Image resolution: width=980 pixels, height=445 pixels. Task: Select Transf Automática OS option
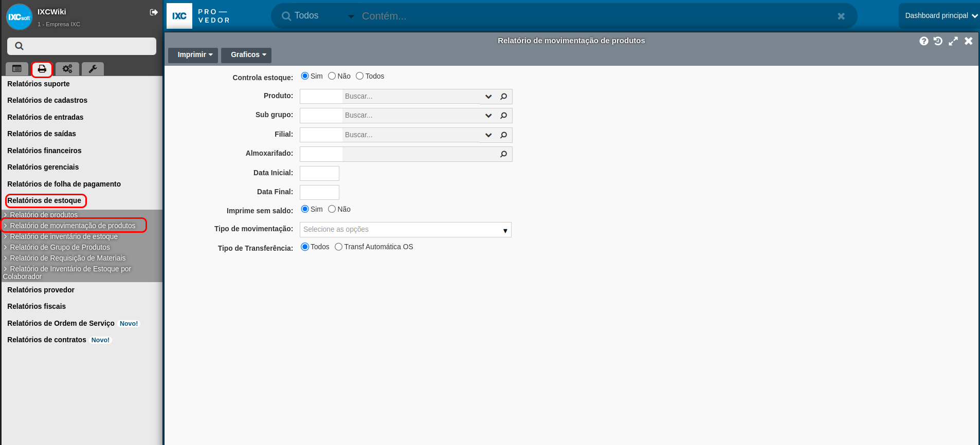click(339, 247)
